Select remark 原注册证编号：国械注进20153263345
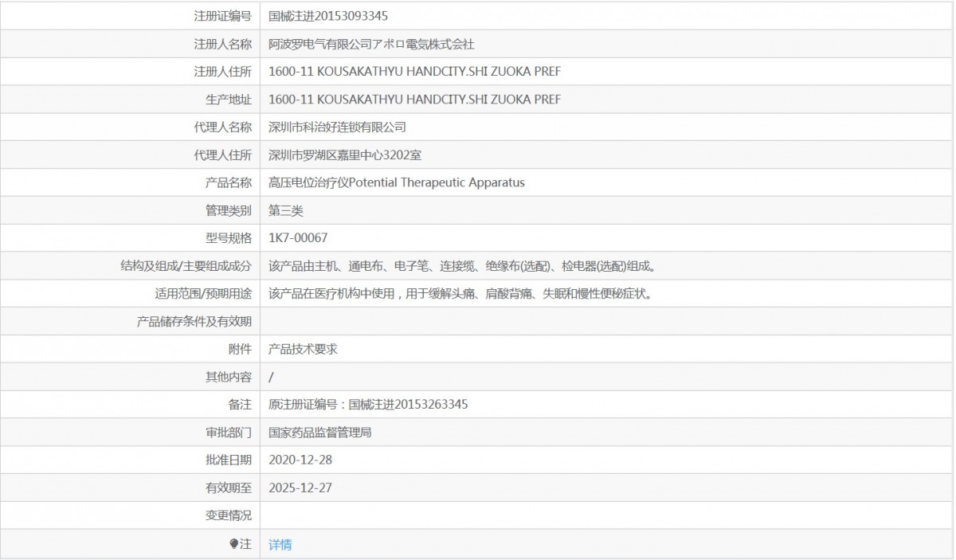 (368, 405)
